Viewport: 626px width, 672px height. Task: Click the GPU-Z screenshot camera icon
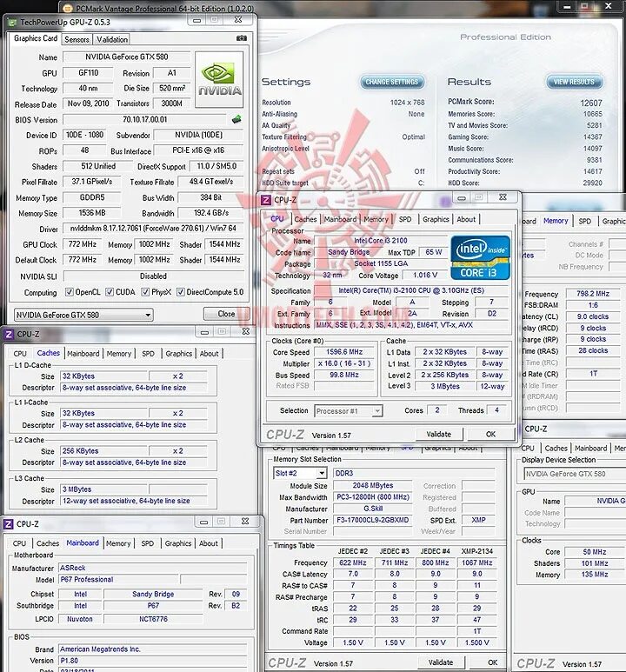click(x=242, y=38)
